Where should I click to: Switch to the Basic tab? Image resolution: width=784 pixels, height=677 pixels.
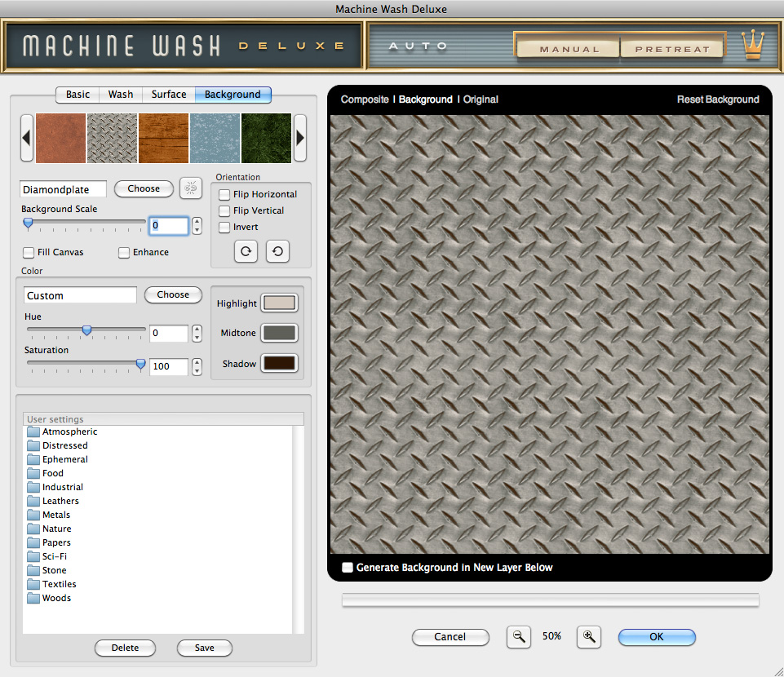[x=78, y=95]
